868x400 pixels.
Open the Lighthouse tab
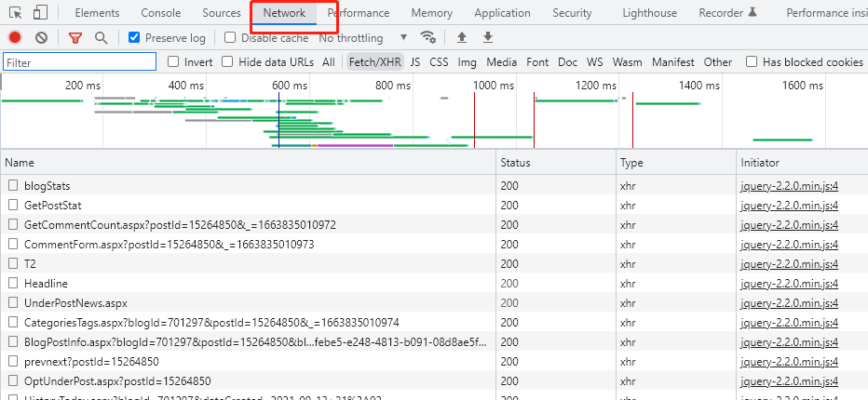click(x=649, y=13)
